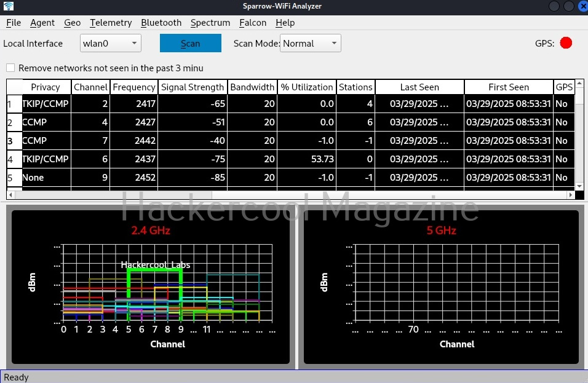Sort table by Bandwidth column header
The image size is (588, 383).
[252, 87]
